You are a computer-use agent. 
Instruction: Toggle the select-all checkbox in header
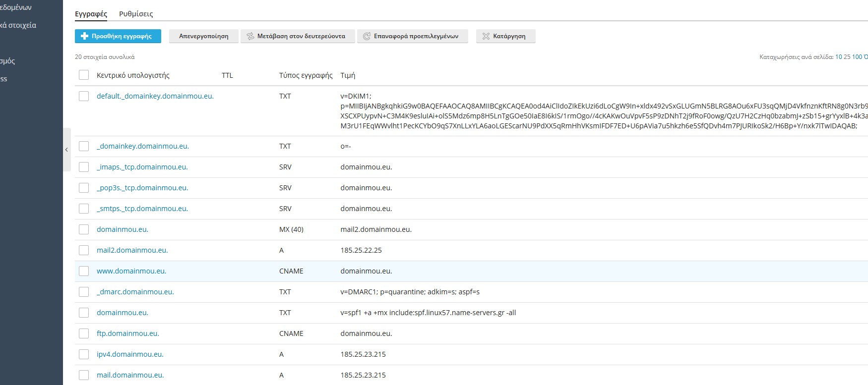84,75
